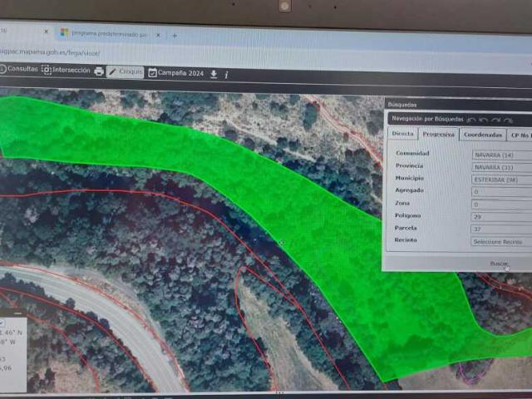Expand the Comunidad dropdown showing NAVARRA (14)
The width and height of the screenshot is (532, 399).
click(x=502, y=155)
